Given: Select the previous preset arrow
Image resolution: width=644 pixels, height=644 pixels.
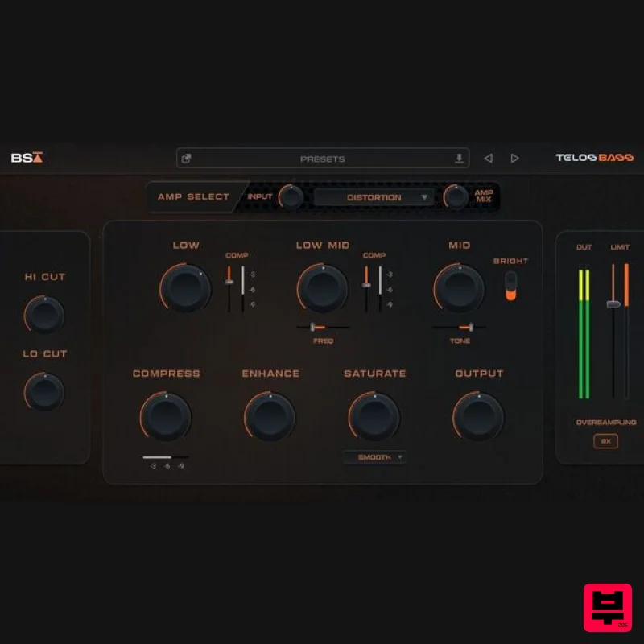Looking at the screenshot, I should point(488,159).
